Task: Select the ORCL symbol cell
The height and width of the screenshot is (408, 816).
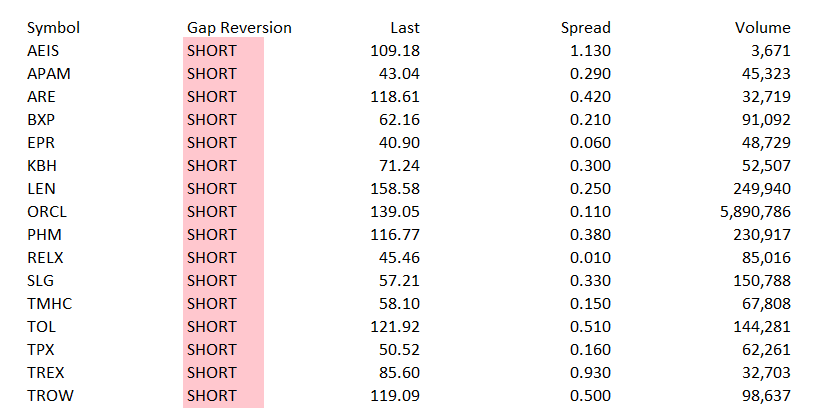Action: click(x=46, y=212)
